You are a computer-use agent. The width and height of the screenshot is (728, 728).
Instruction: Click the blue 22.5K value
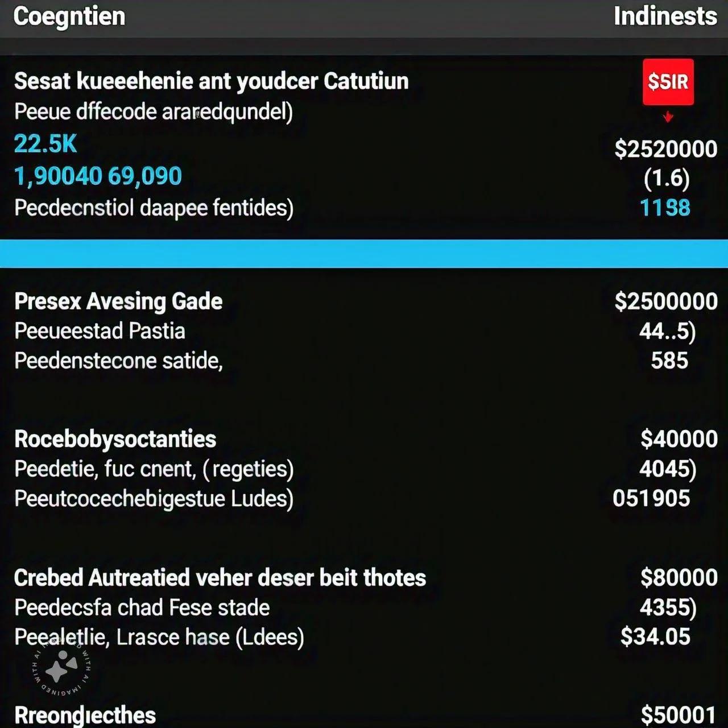[x=45, y=143]
